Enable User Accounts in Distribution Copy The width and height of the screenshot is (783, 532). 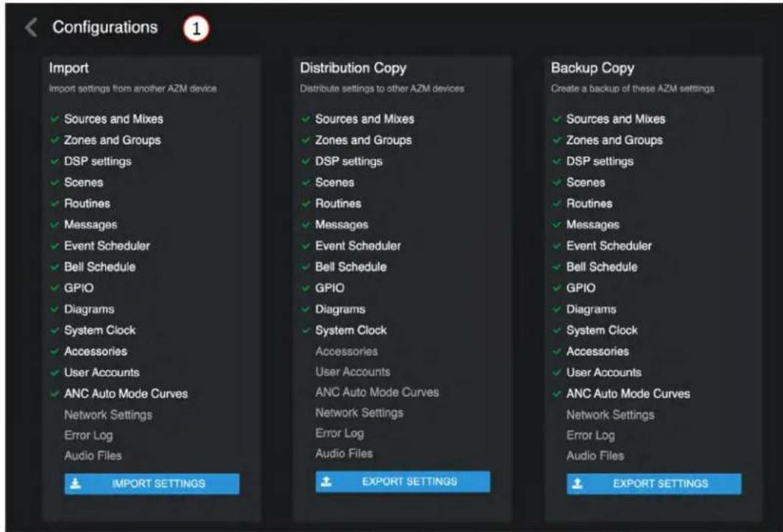pos(352,372)
